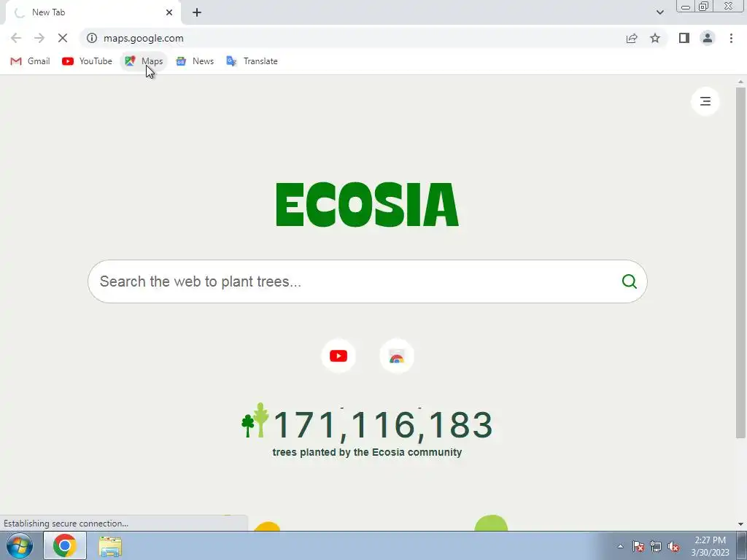Click the tree counter 171,116,183
Image resolution: width=747 pixels, height=560 pixels.
[x=382, y=425]
